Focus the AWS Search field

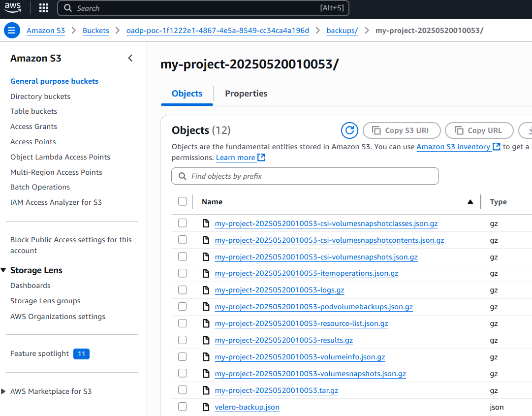pos(203,8)
